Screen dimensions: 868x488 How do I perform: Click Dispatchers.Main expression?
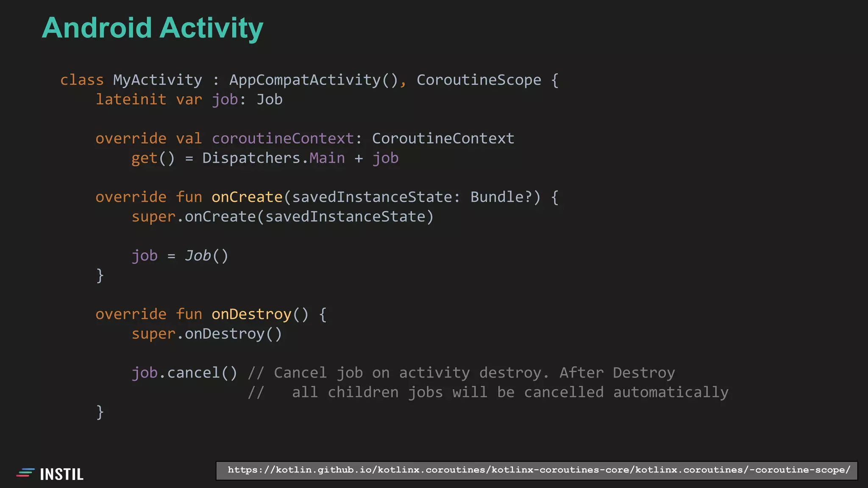273,158
